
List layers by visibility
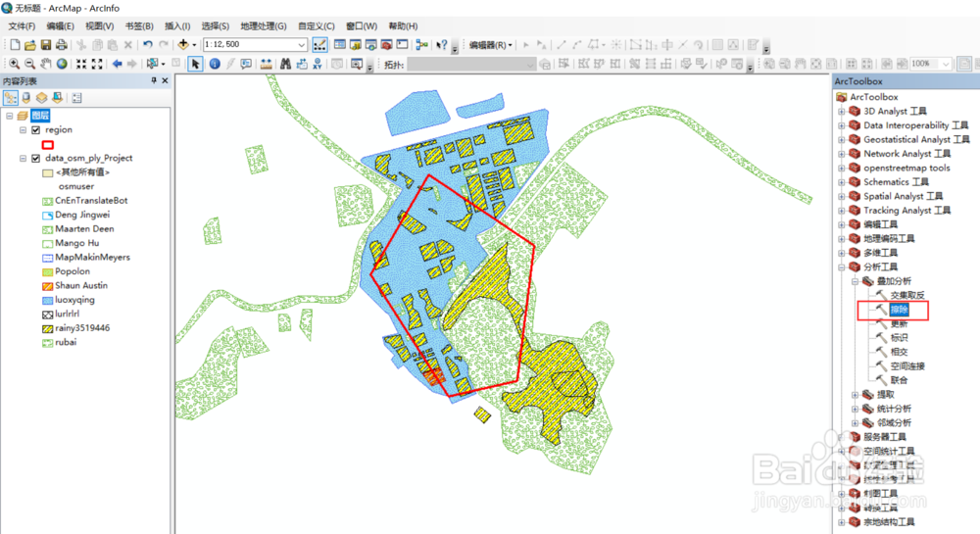[41, 97]
